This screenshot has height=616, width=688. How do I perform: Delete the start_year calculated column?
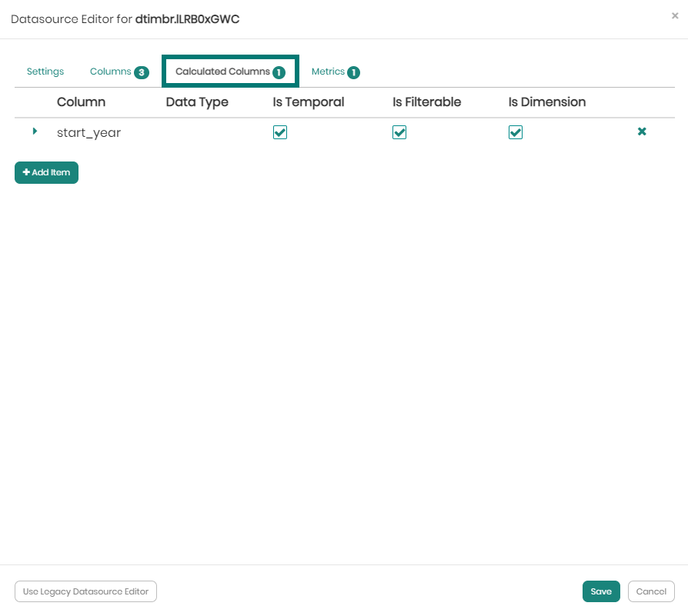pos(642,132)
